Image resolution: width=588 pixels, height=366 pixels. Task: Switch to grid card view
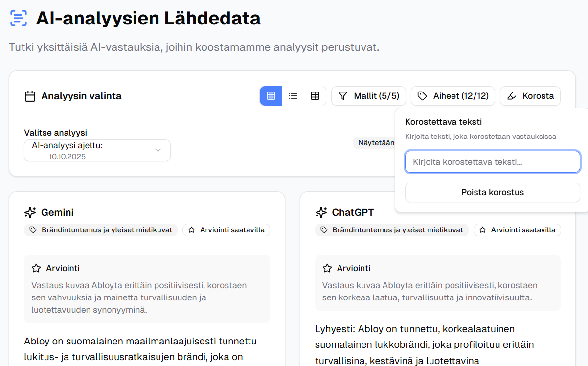[271, 96]
